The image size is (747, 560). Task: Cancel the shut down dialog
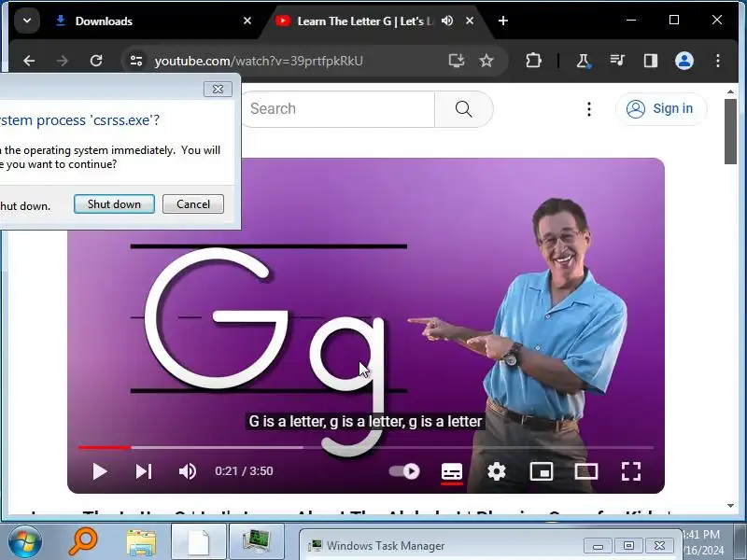[193, 203]
